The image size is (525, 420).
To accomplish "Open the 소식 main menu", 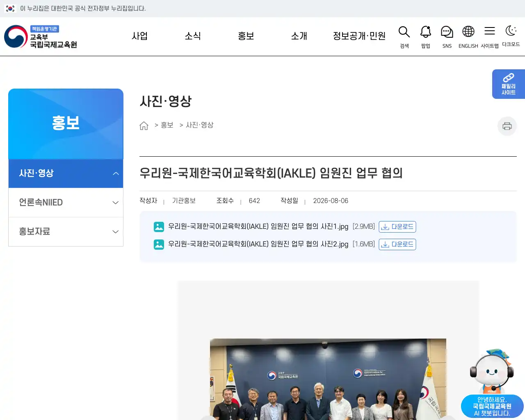I will tap(193, 36).
